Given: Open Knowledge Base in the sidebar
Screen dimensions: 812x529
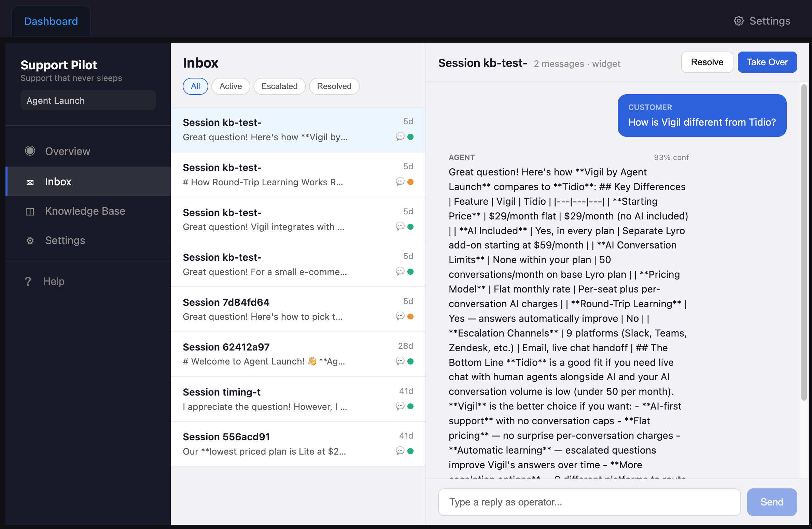Looking at the screenshot, I should [x=88, y=211].
